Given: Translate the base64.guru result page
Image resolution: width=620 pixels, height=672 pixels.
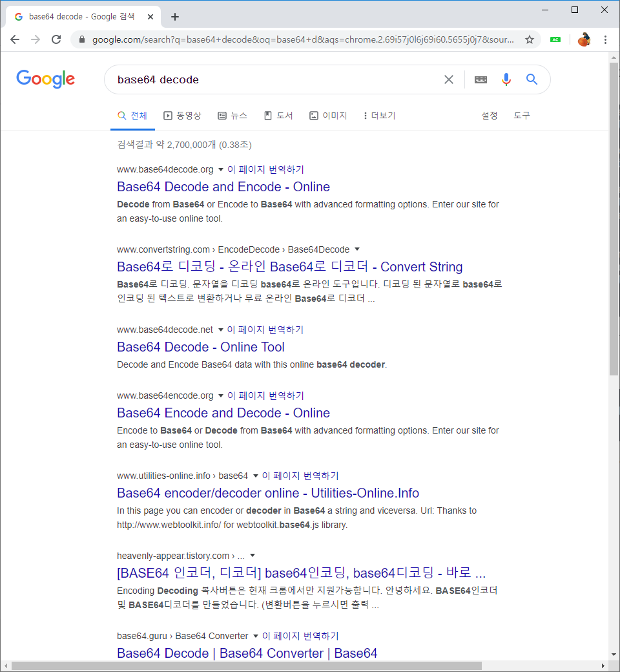Looking at the screenshot, I should [300, 636].
